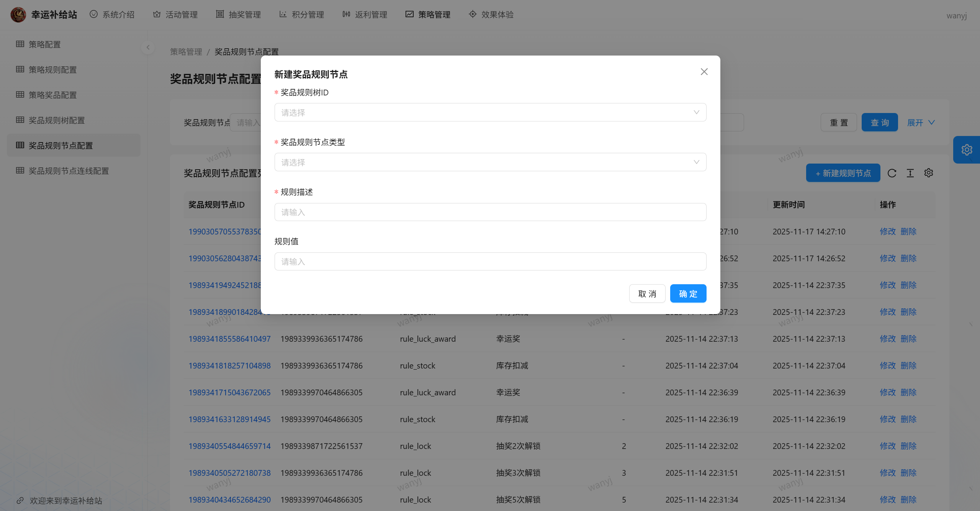Click the 规则值 input field
Screen dimensions: 980x511
(x=490, y=262)
